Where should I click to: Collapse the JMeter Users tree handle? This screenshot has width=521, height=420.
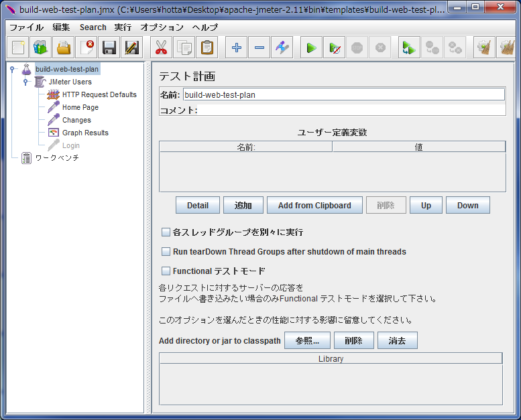(25, 82)
